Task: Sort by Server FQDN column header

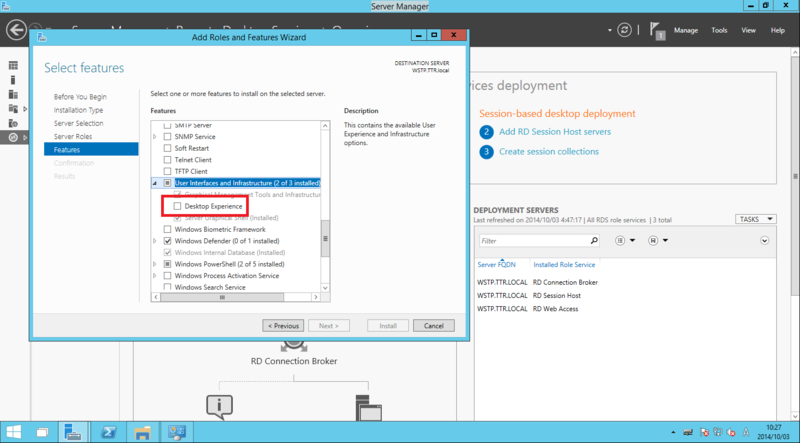Action: (x=496, y=264)
